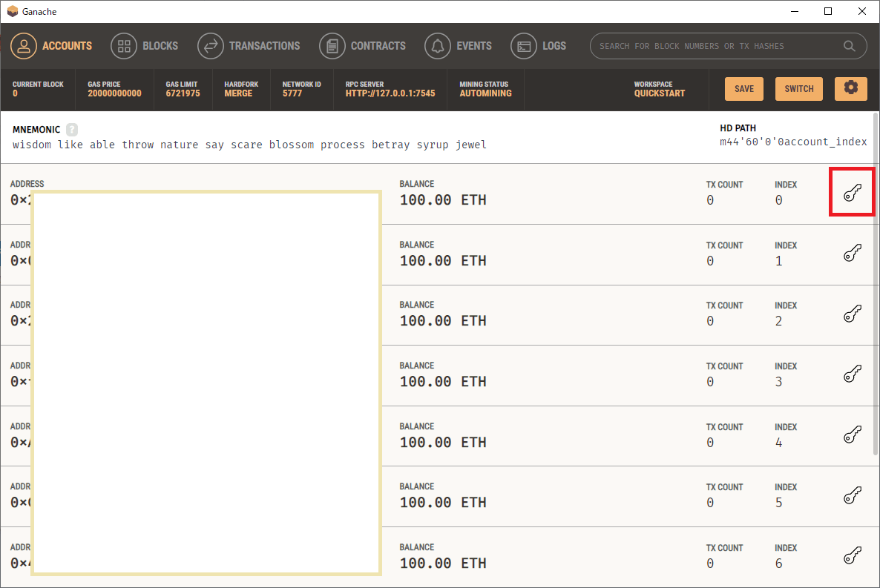
Task: Click the gas price 20000000000 value
Action: click(114, 93)
